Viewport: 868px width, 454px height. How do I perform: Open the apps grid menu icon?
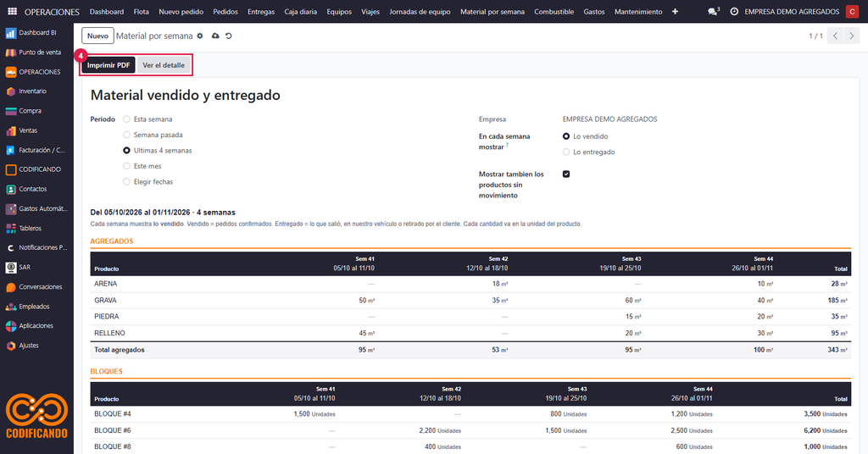(x=12, y=11)
